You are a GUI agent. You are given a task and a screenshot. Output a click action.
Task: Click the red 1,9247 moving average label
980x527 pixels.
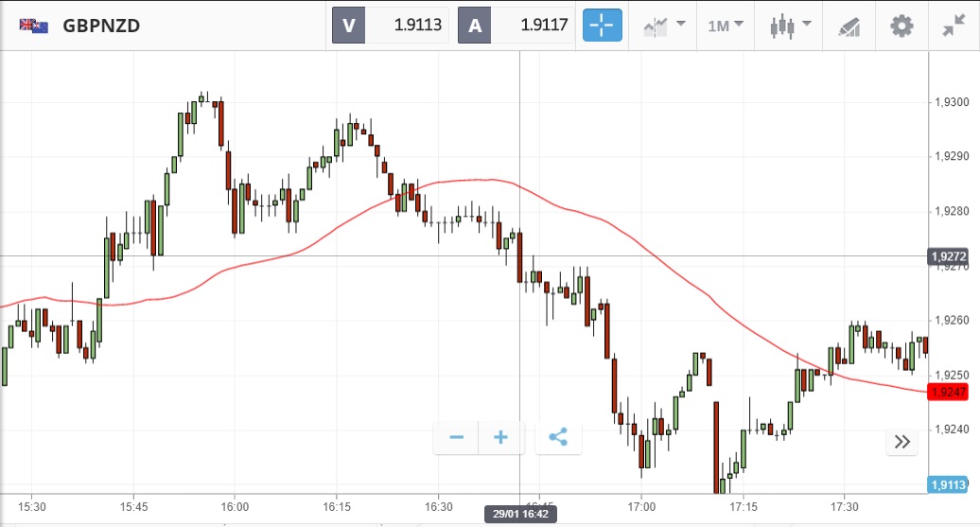pyautogui.click(x=950, y=392)
